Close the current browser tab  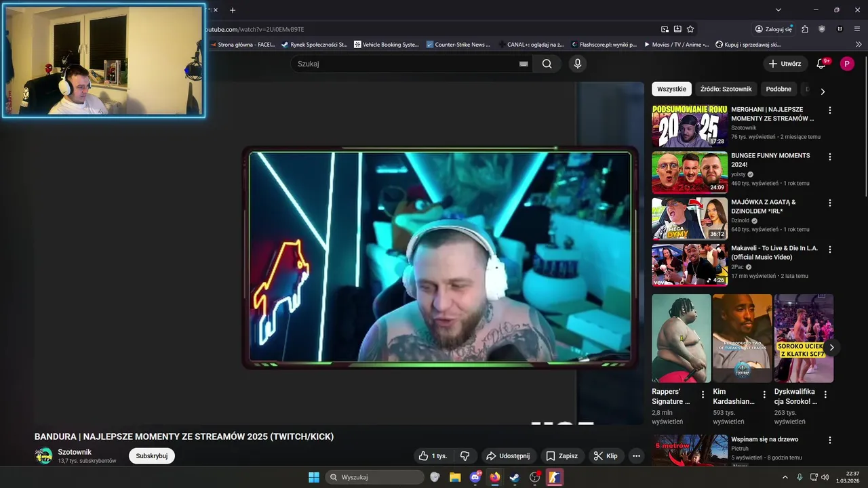[x=216, y=10]
